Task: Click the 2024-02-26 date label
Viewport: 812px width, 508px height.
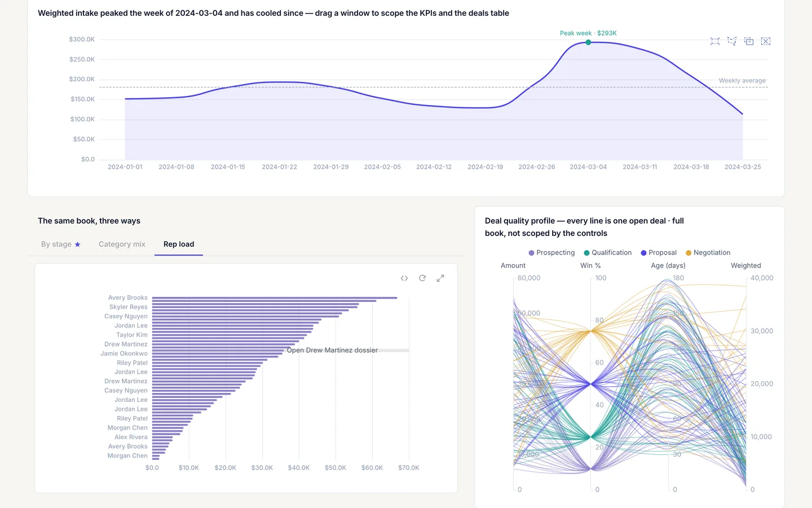Action: 537,167
